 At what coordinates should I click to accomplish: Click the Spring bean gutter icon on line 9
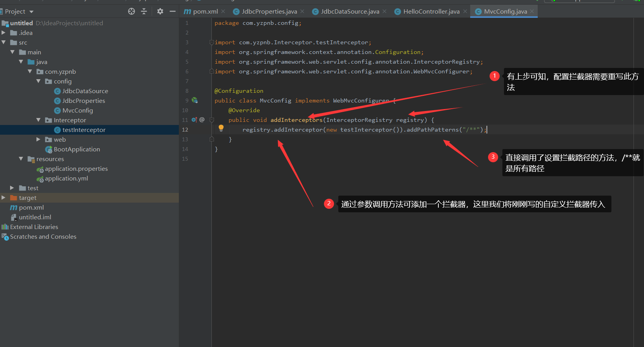(195, 101)
